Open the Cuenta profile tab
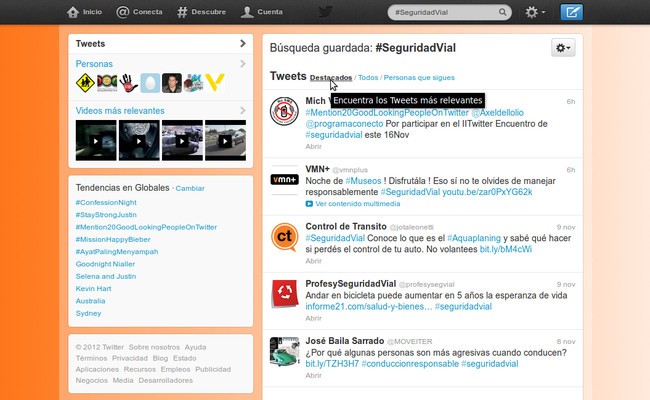The width and height of the screenshot is (650, 400). (262, 12)
